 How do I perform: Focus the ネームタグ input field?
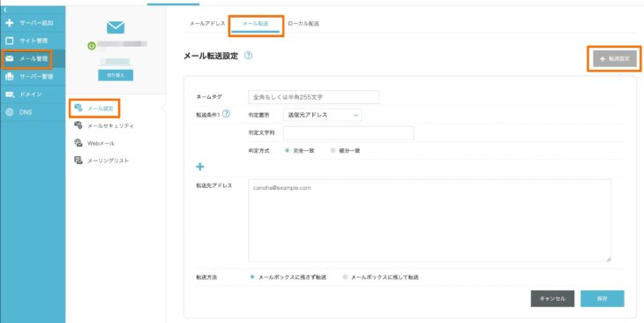pyautogui.click(x=313, y=97)
